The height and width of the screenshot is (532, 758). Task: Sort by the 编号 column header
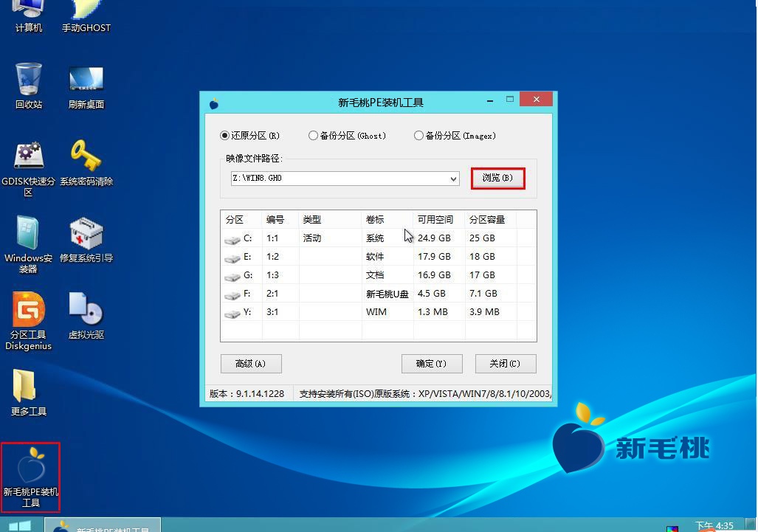(x=280, y=220)
